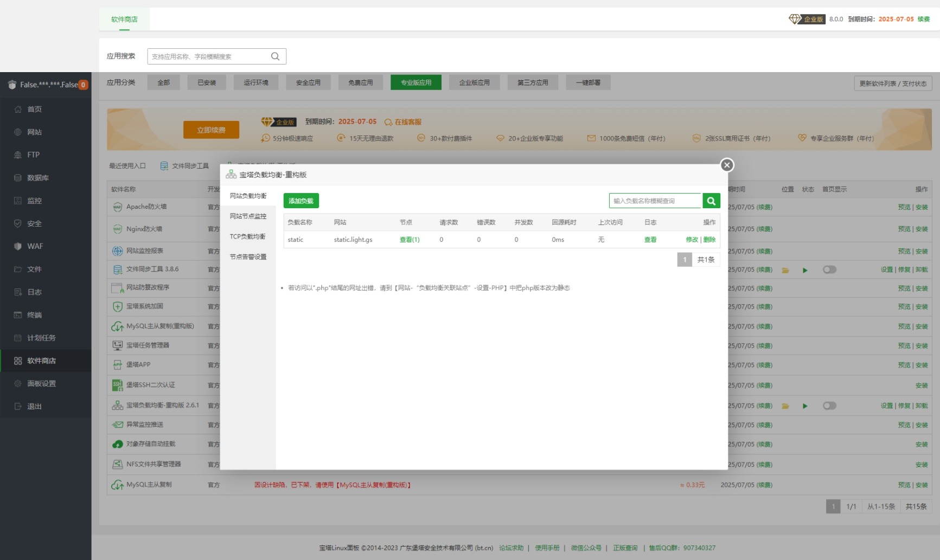This screenshot has width=940, height=560.
Task: Click play icon in 宝塔负载均衡 row
Action: [x=805, y=406]
